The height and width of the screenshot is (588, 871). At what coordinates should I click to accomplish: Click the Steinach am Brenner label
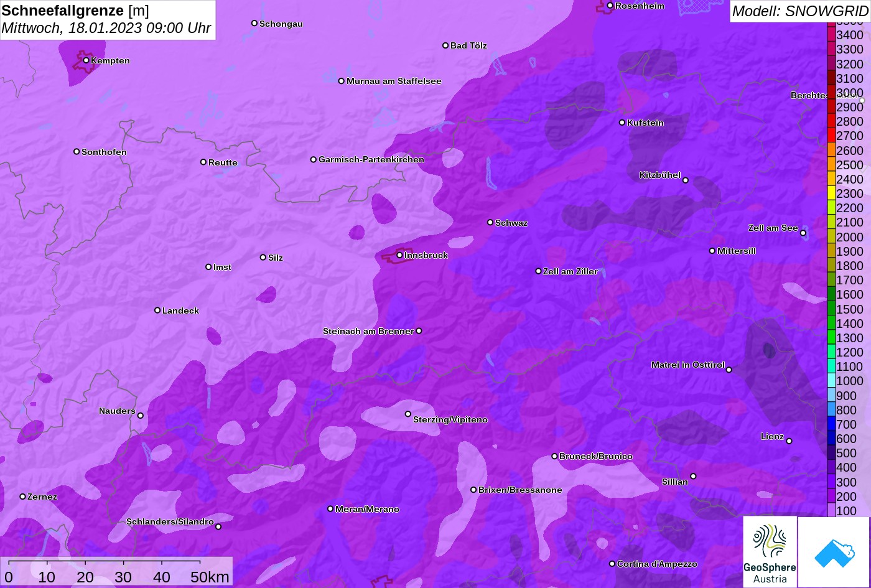(x=368, y=331)
